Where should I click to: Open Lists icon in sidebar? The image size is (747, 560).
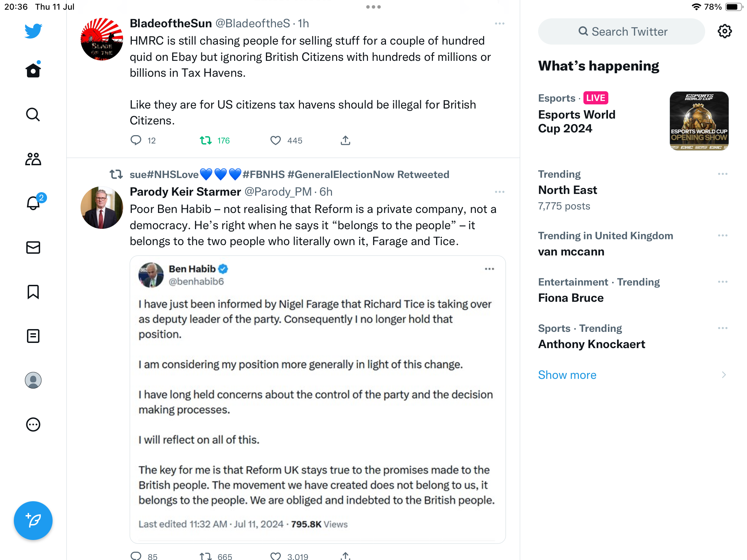coord(33,336)
